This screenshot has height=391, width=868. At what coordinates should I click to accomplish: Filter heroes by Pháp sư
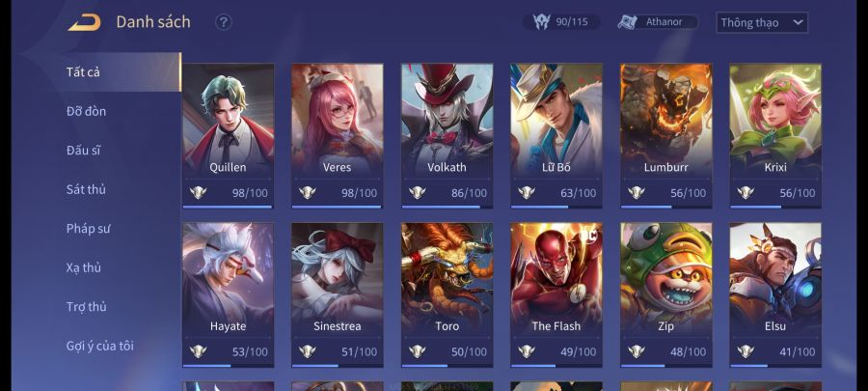coord(88,228)
